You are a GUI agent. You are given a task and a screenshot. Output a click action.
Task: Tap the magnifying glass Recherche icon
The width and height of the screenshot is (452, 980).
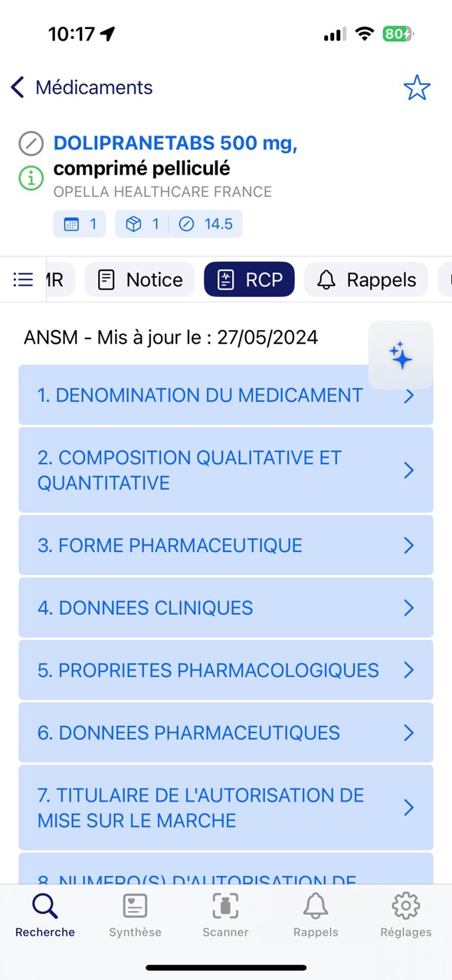[x=44, y=907]
